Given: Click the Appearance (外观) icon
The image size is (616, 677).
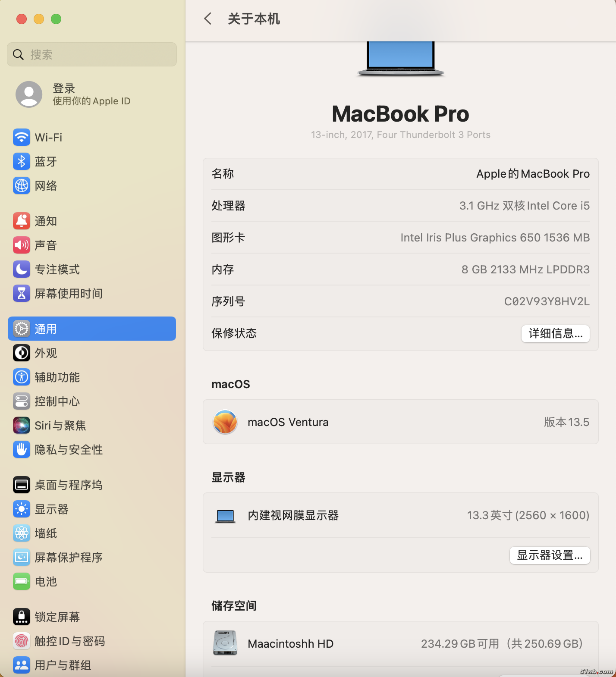Looking at the screenshot, I should tap(22, 353).
